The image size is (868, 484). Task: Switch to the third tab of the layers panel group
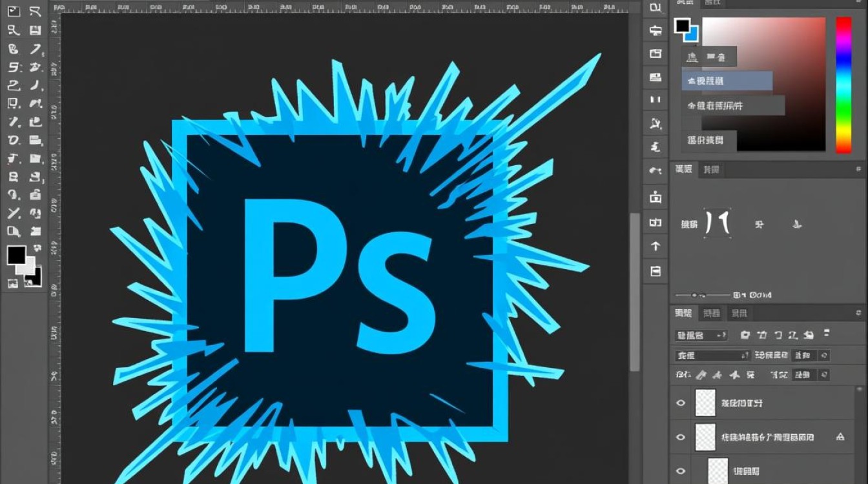[x=739, y=313]
